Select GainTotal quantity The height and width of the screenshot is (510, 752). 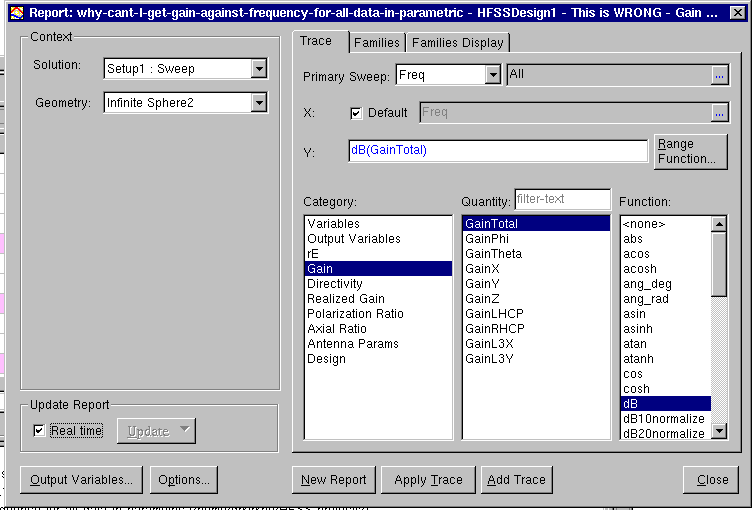pyautogui.click(x=536, y=224)
